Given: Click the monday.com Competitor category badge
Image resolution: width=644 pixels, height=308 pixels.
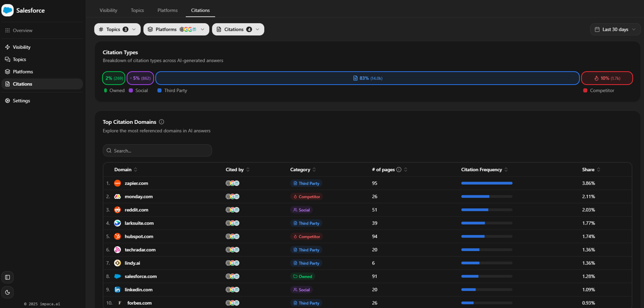Looking at the screenshot, I should pos(306,196).
